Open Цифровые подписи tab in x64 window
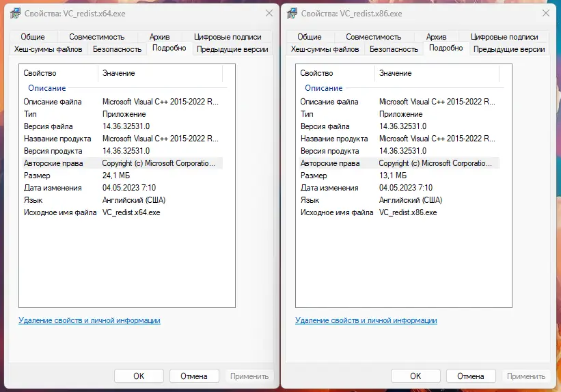This screenshot has height=392, width=561. tap(228, 37)
